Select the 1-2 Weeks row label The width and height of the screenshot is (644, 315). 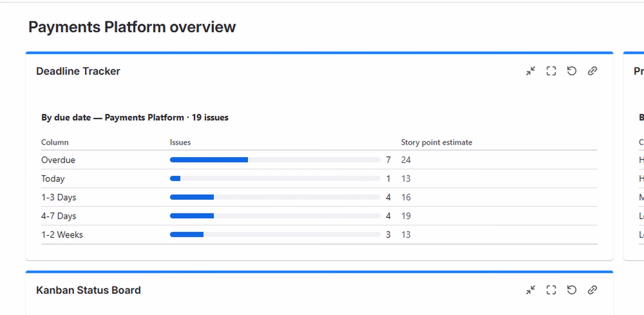tap(62, 234)
